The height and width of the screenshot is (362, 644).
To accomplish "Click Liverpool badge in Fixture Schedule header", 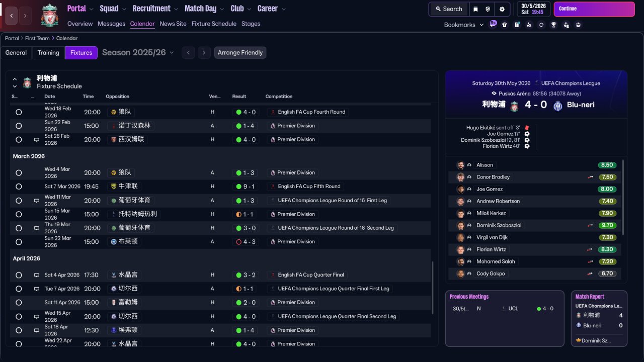I will point(27,82).
